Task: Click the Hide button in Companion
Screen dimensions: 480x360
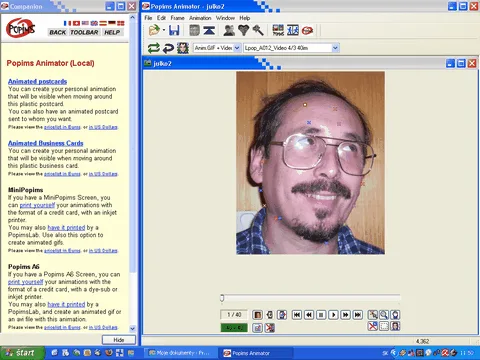Action: click(x=119, y=340)
